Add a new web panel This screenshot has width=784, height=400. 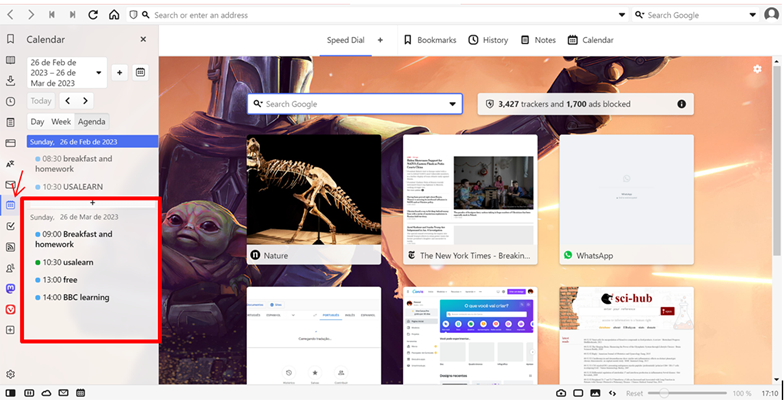[x=10, y=330]
